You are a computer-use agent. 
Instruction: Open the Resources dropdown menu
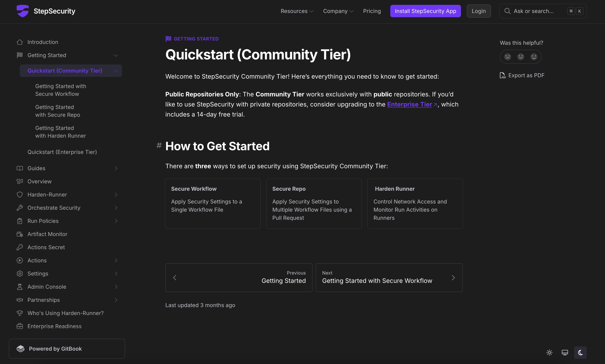pos(297,11)
